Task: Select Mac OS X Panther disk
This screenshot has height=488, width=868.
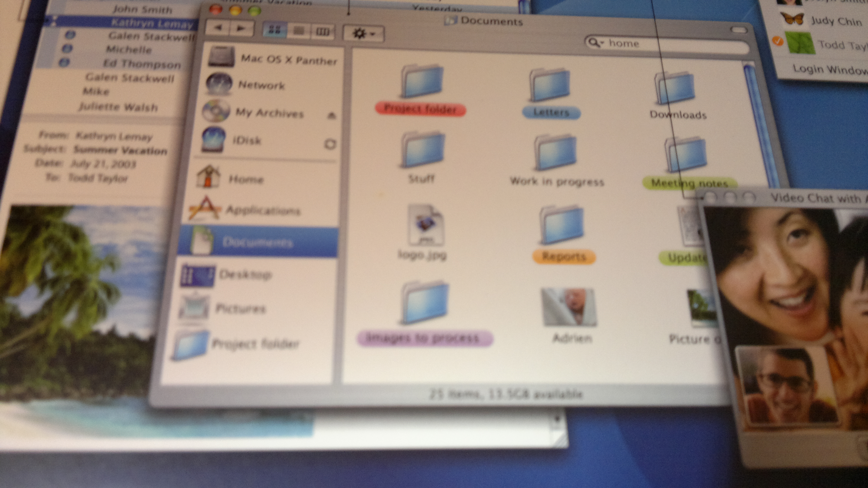Action: click(x=288, y=60)
